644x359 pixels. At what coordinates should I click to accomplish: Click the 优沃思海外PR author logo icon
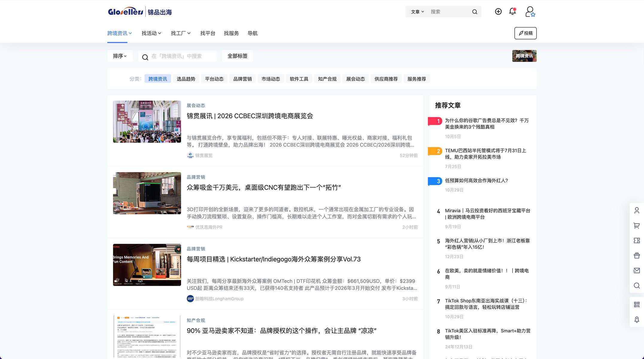point(190,227)
